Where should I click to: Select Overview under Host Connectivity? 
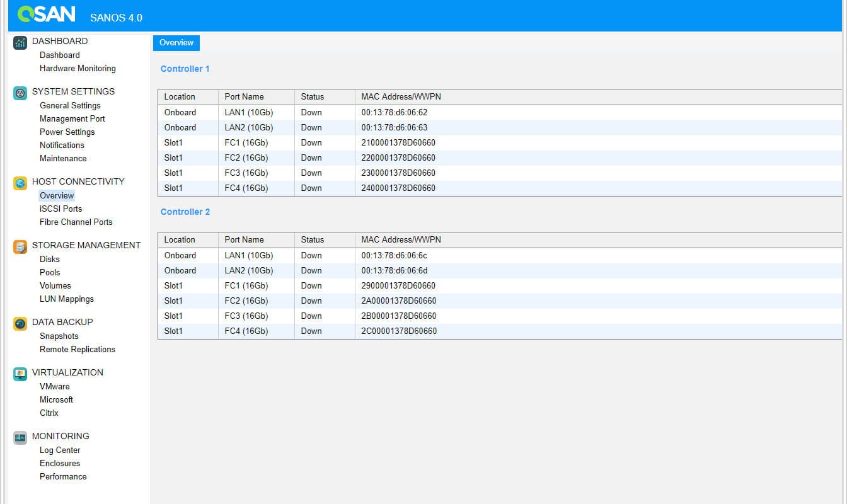click(x=57, y=195)
